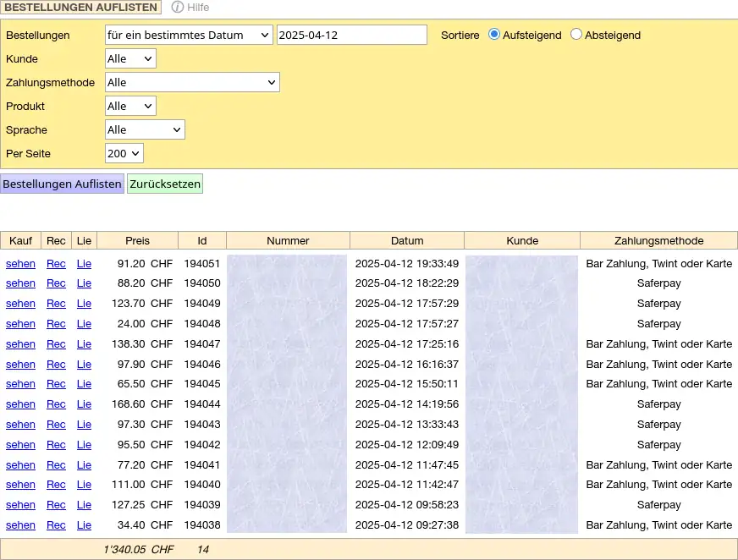Open the Lie link for order 194049

pyautogui.click(x=84, y=304)
